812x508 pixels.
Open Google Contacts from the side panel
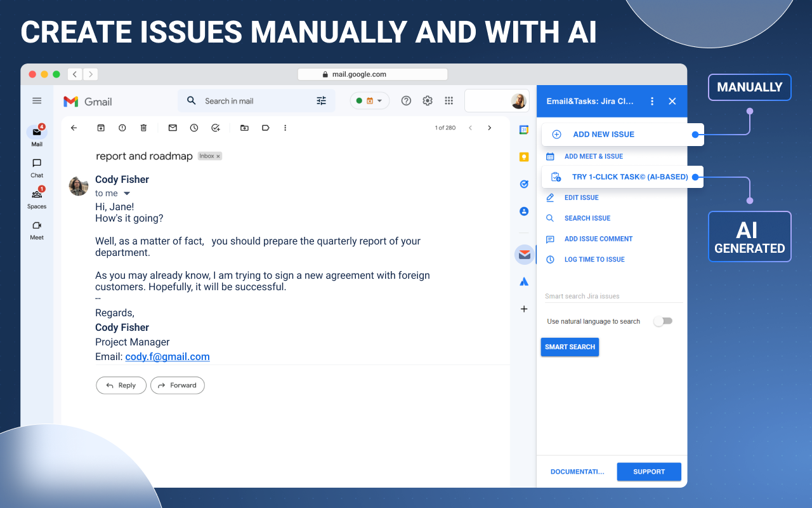tap(524, 211)
